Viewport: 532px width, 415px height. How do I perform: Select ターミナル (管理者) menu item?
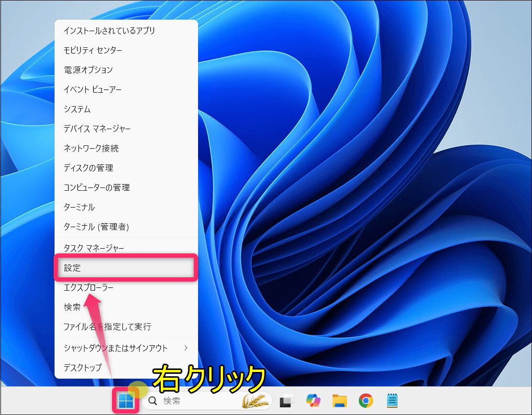point(126,227)
